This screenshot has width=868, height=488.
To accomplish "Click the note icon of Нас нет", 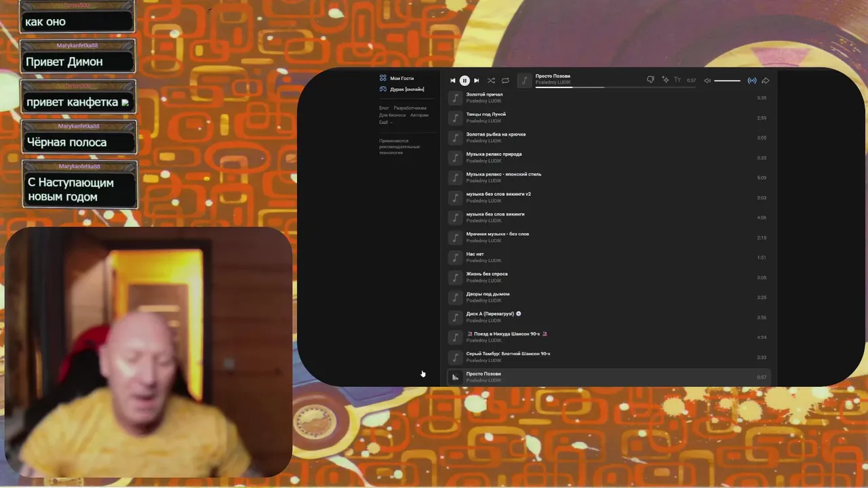I will coord(455,258).
